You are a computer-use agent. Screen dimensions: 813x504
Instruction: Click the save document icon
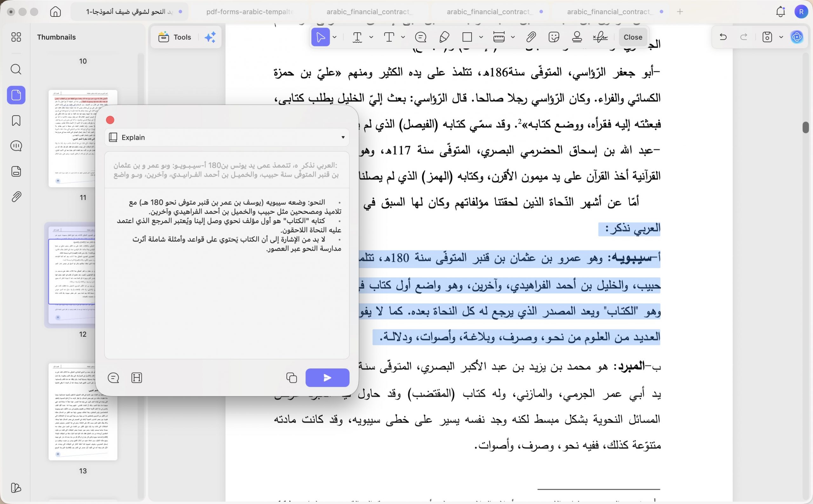click(767, 37)
